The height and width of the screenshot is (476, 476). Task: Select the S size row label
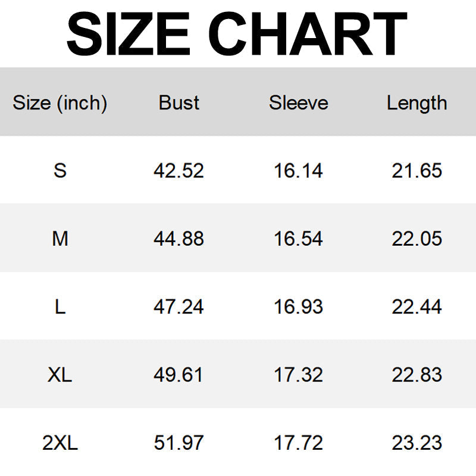(60, 171)
